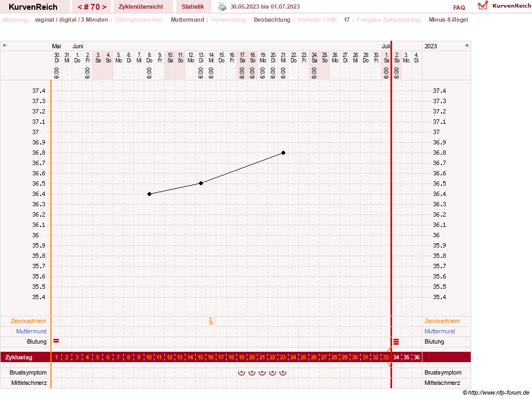Select cycle day 23 in the Zyklustag row
This screenshot has width=532, height=399.
(283, 357)
